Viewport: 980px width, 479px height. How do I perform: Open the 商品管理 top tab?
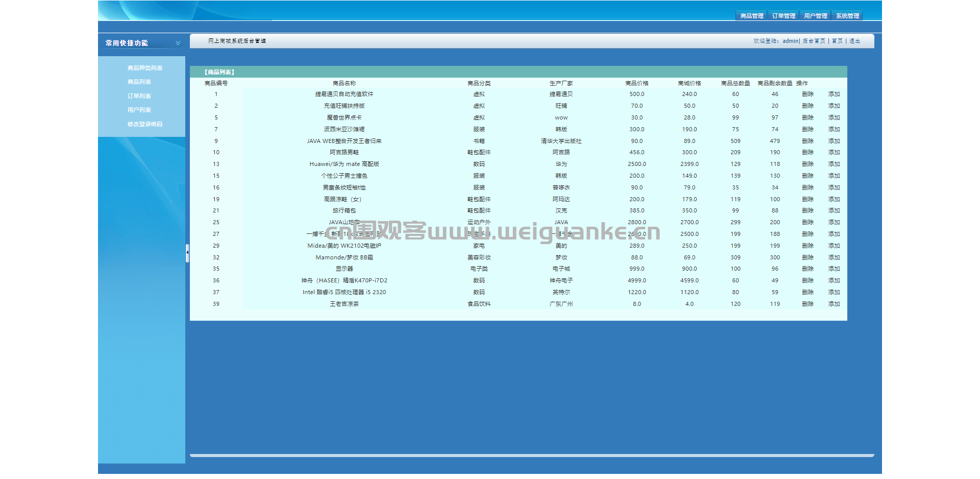pyautogui.click(x=751, y=16)
